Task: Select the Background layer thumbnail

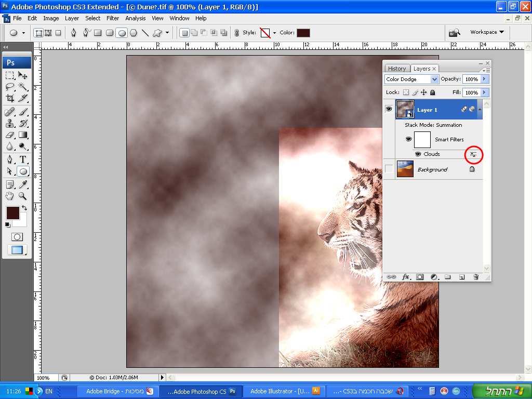Action: [405, 169]
